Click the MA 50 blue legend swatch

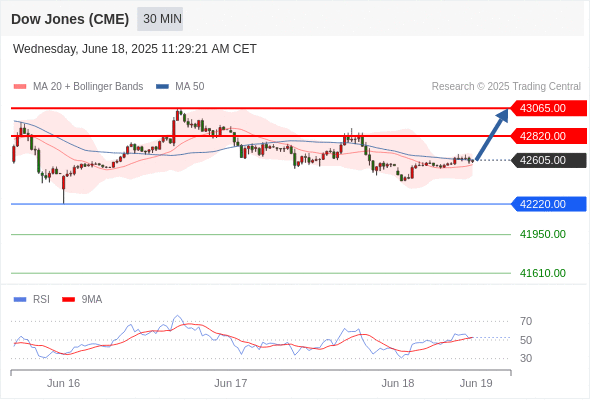pyautogui.click(x=162, y=87)
